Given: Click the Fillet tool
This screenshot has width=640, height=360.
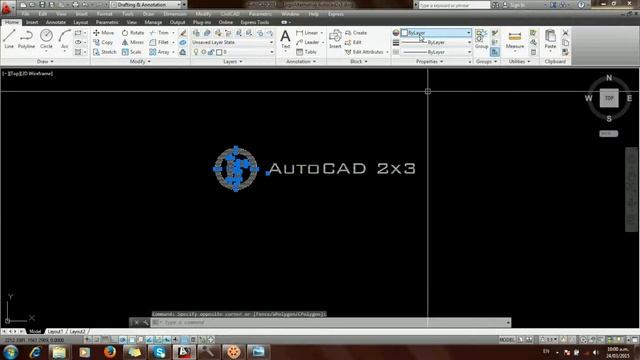Looking at the screenshot, I should 160,42.
